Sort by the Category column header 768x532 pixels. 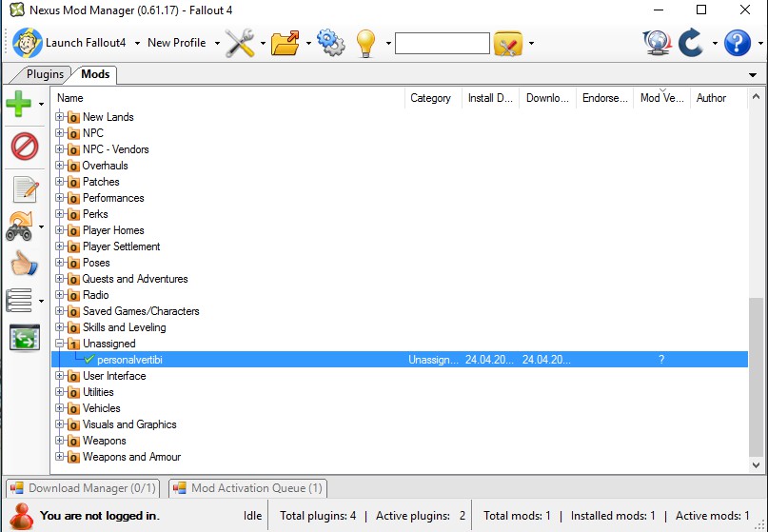point(433,98)
